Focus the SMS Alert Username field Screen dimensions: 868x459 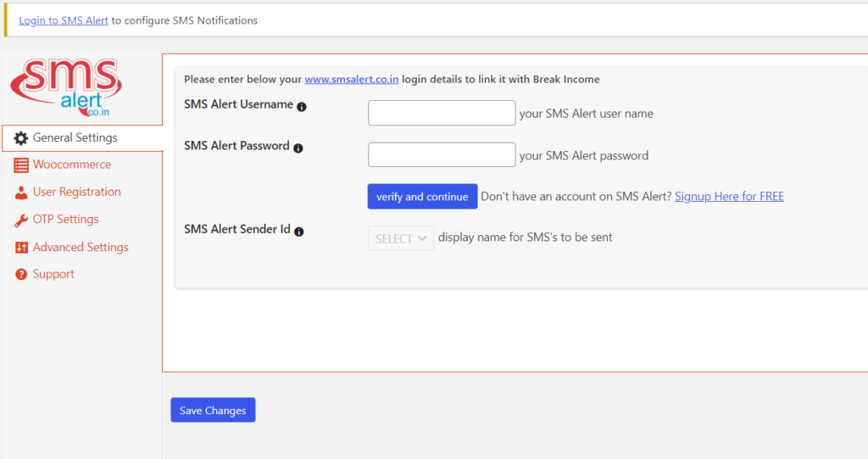coord(442,113)
